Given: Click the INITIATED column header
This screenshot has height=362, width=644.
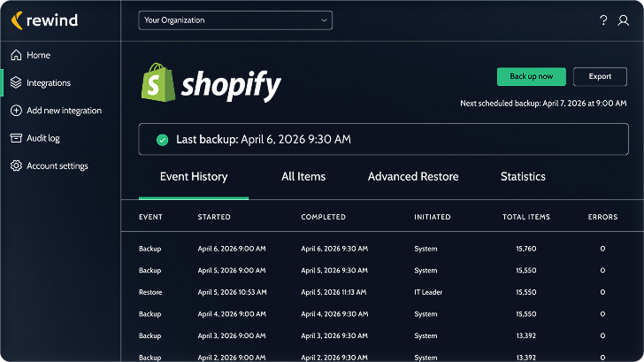Looking at the screenshot, I should click(x=432, y=217).
